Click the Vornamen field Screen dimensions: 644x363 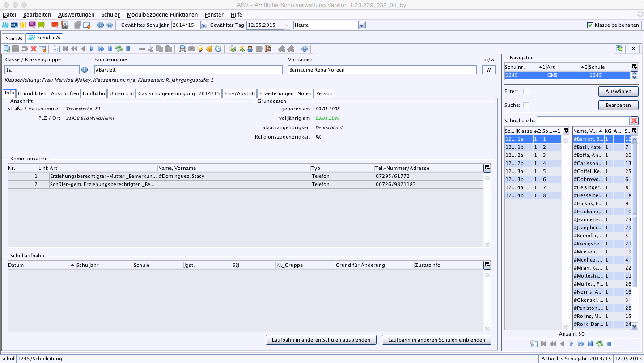(382, 70)
